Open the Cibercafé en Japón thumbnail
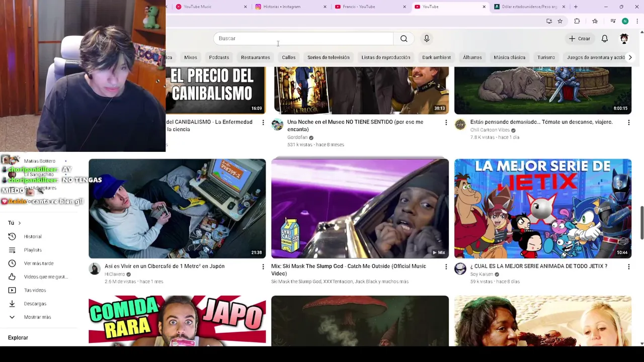The image size is (644, 362). [x=177, y=209]
